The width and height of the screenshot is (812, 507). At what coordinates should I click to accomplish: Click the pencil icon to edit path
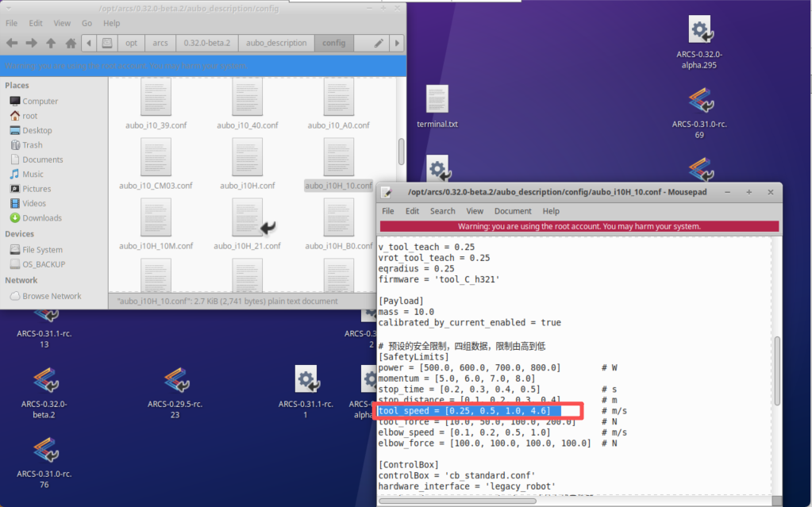tap(379, 43)
